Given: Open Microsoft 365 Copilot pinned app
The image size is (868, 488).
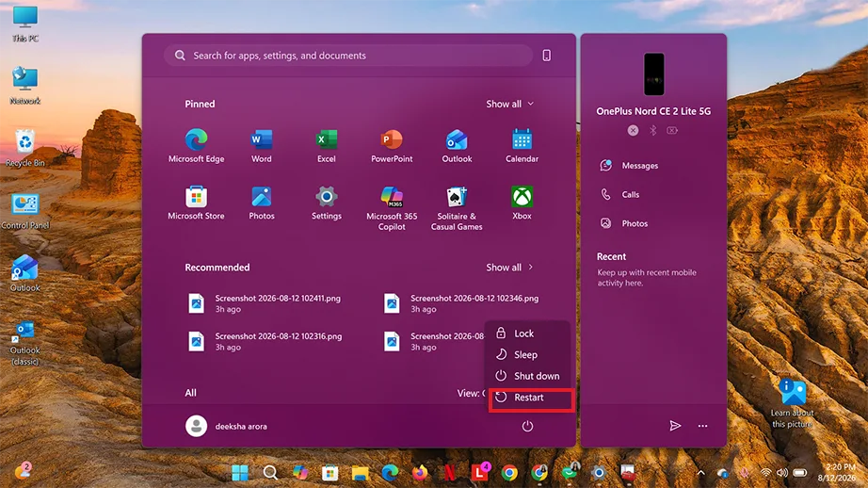Looking at the screenshot, I should 392,208.
